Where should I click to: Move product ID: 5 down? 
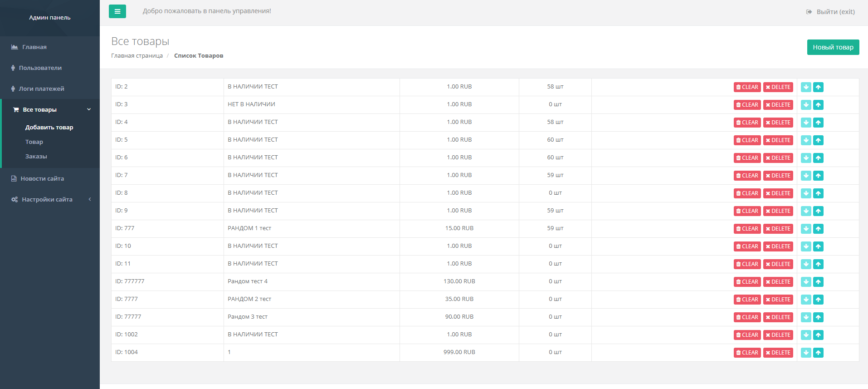pyautogui.click(x=806, y=140)
